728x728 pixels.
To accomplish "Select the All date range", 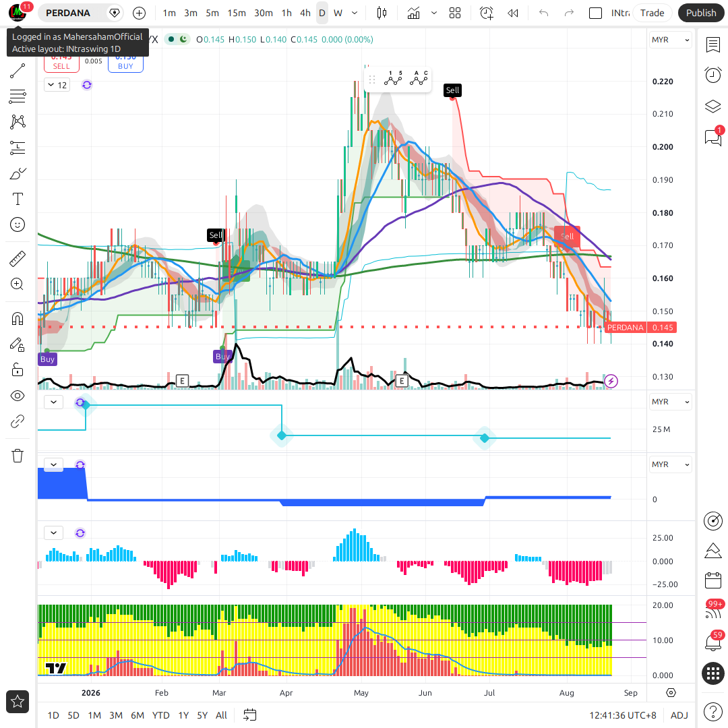I will pos(222,715).
